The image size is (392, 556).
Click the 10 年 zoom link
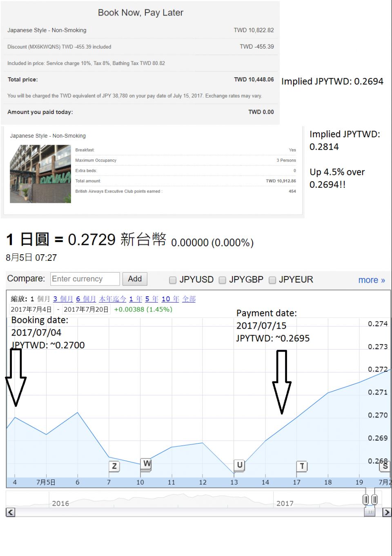(170, 299)
